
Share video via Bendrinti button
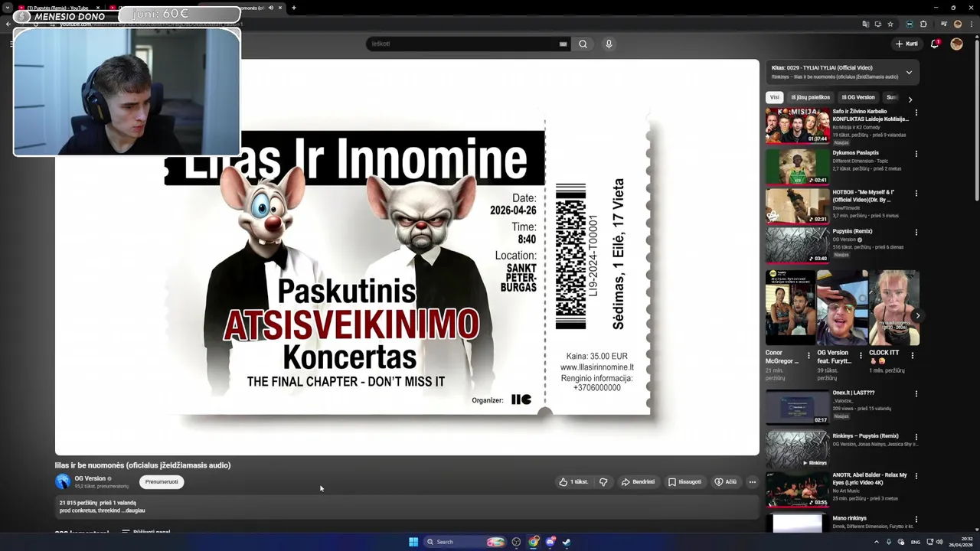638,482
